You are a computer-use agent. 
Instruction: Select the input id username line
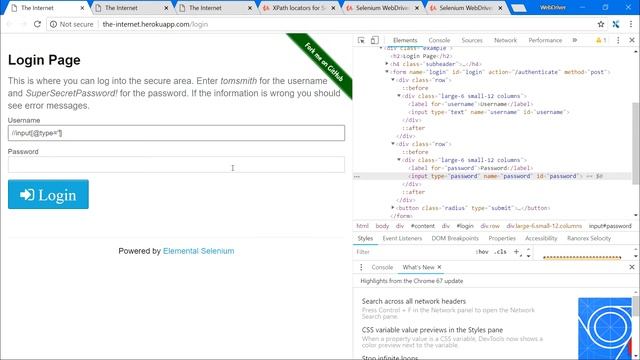489,112
